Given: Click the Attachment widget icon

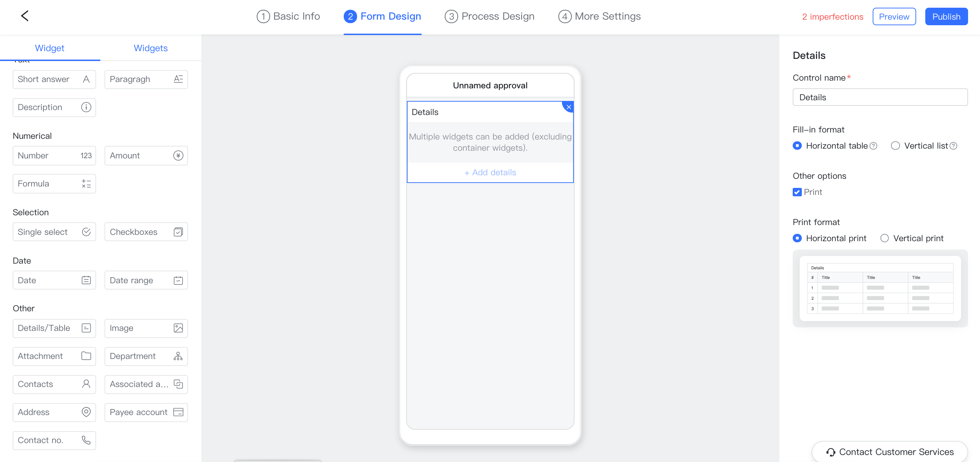Looking at the screenshot, I should [86, 356].
